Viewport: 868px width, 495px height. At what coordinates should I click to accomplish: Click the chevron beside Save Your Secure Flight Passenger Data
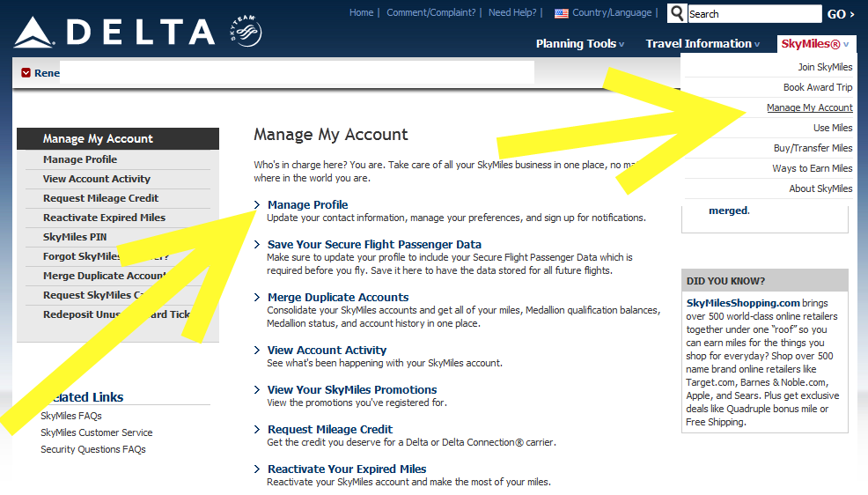click(257, 245)
